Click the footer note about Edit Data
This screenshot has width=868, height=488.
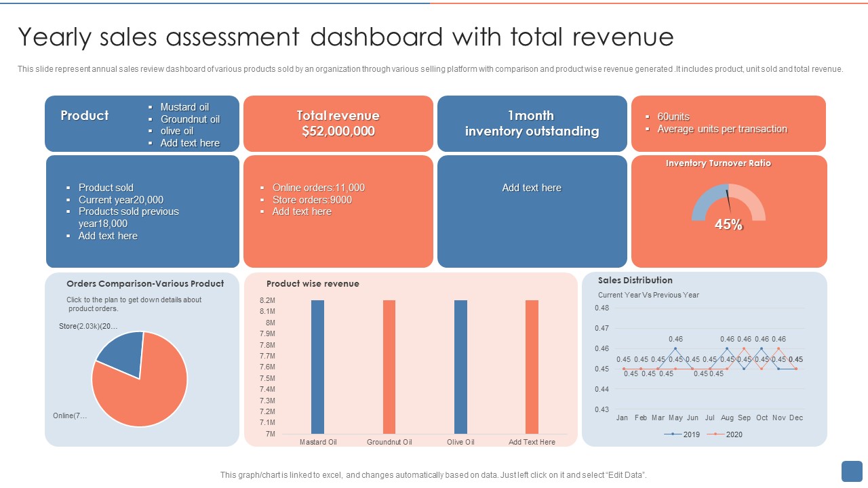(x=434, y=475)
